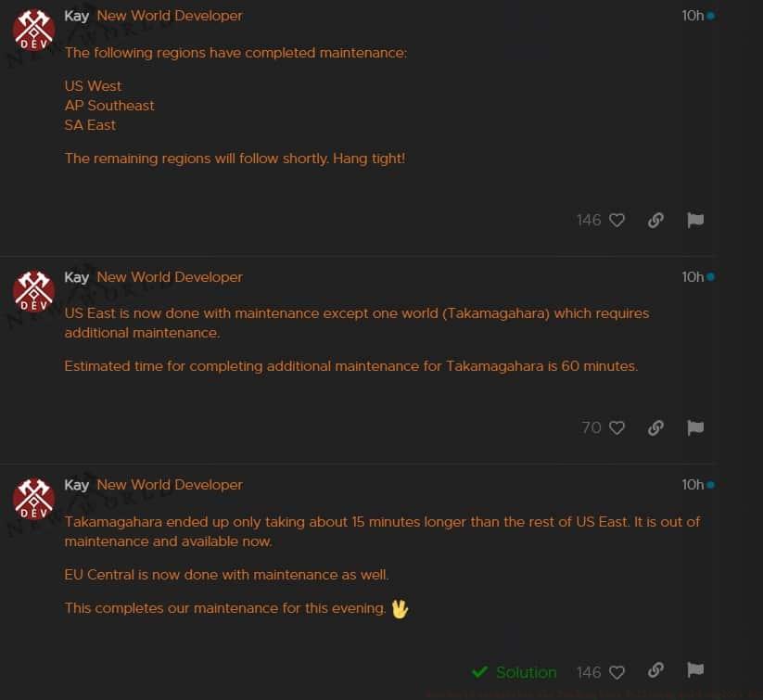Viewport: 763px width, 700px height.
Task: Heart the EU Central completed post
Action: [617, 673]
